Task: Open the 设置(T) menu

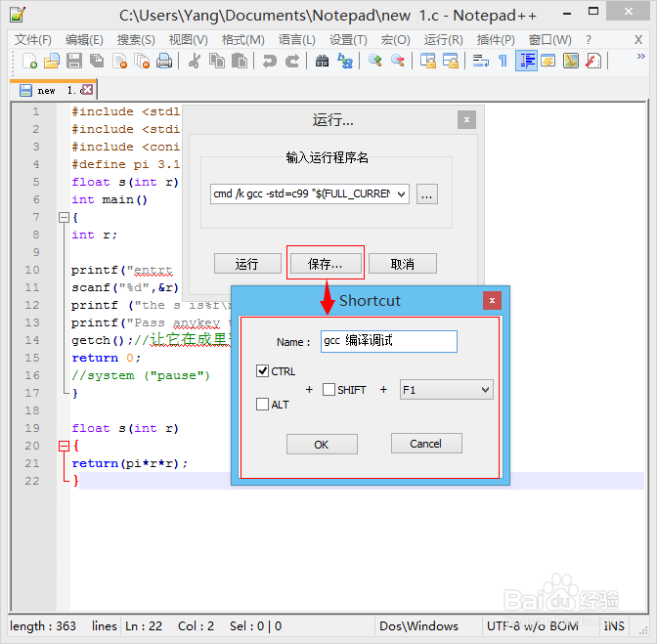Action: pos(348,40)
